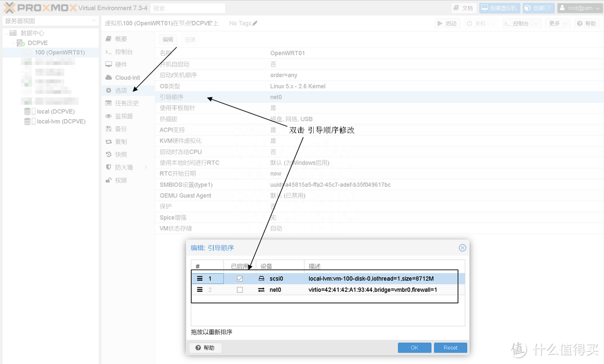The image size is (604, 364).
Task: Open the 权限 permissions tab
Action: (121, 180)
